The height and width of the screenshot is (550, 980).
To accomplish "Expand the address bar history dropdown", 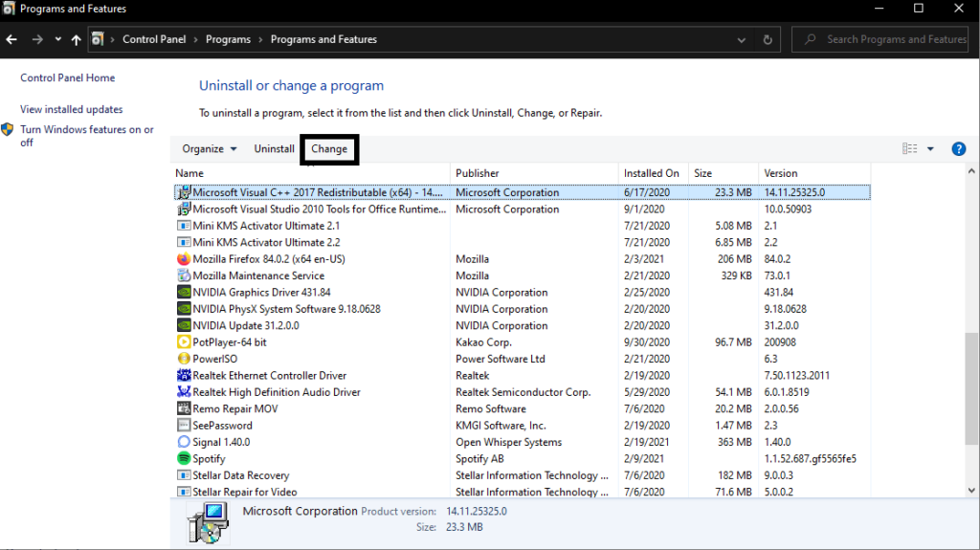I will tap(742, 40).
